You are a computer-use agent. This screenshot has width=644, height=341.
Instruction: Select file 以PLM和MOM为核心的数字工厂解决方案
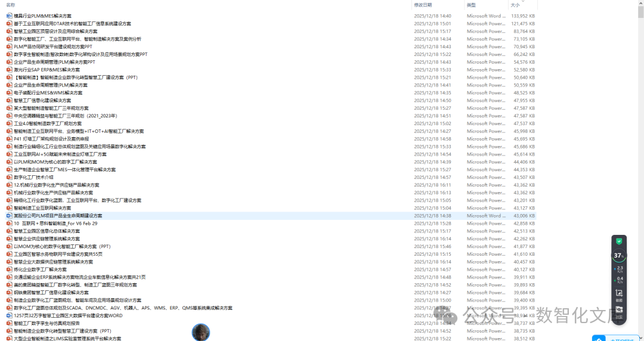[x=55, y=162]
